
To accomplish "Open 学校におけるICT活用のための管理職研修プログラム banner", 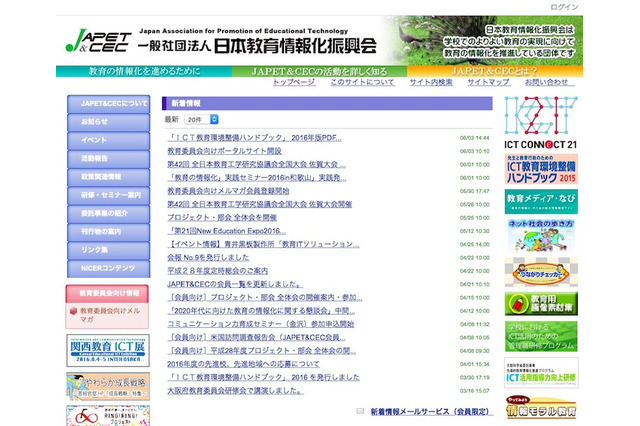I will coord(541,337).
